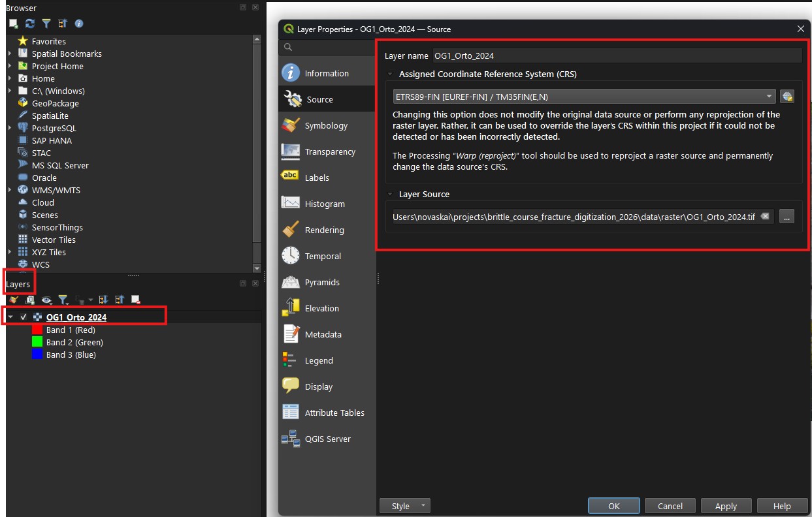
Task: Open the Transparency settings tab
Action: (x=329, y=151)
